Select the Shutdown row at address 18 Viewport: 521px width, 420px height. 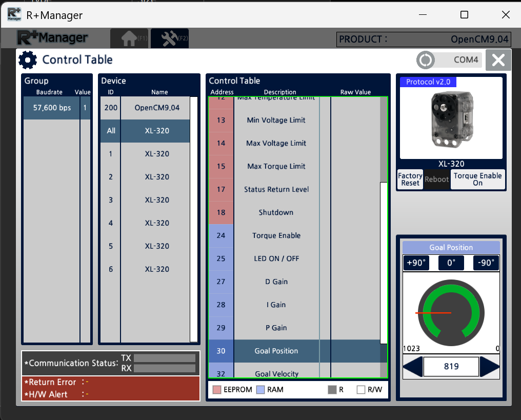pos(294,213)
